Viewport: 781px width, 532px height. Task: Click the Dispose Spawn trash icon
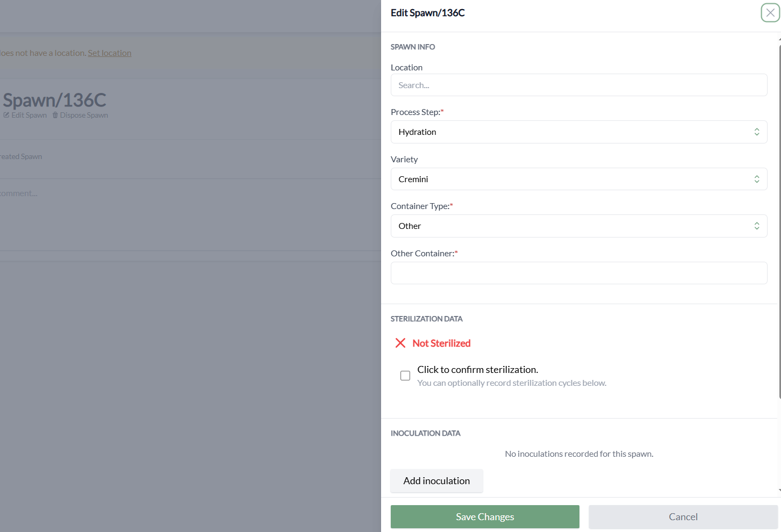coord(55,116)
